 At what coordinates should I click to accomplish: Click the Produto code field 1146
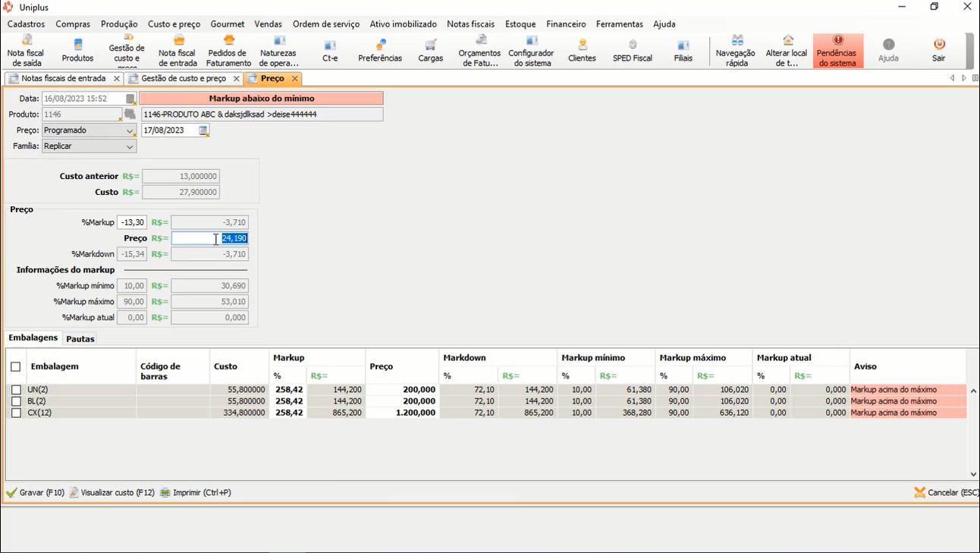[x=82, y=115]
